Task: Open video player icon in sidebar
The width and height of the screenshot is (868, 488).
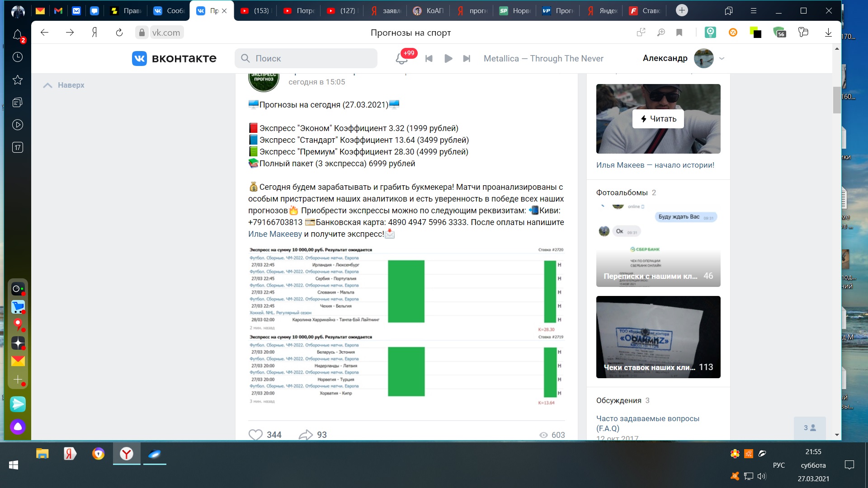Action: click(18, 125)
